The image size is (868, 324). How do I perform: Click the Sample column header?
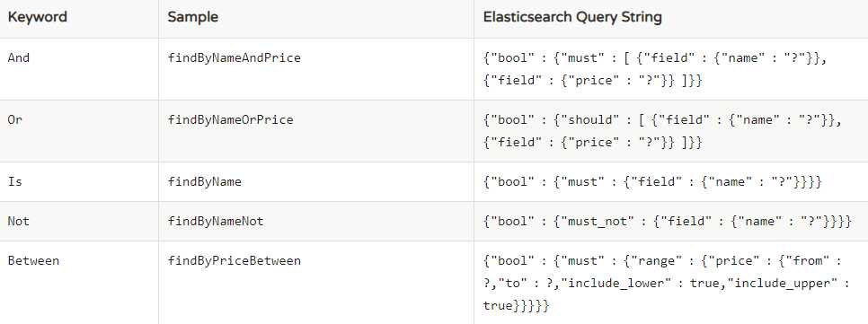tap(192, 16)
